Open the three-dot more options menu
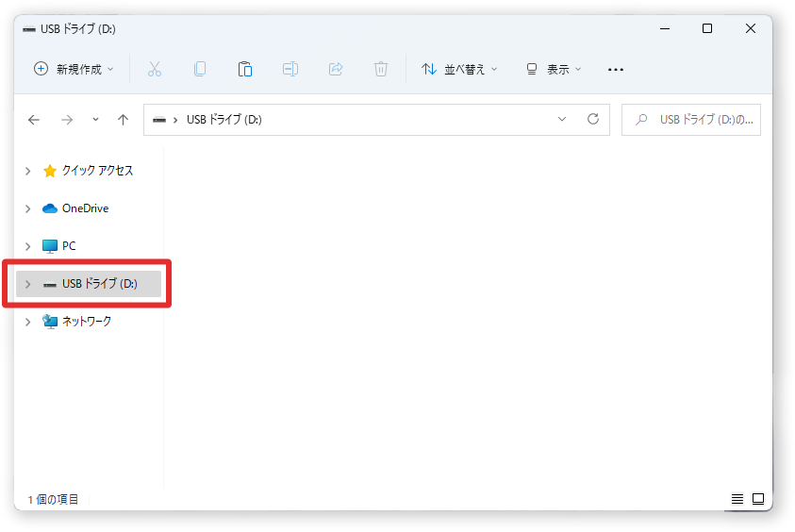The width and height of the screenshot is (795, 532). coord(616,70)
